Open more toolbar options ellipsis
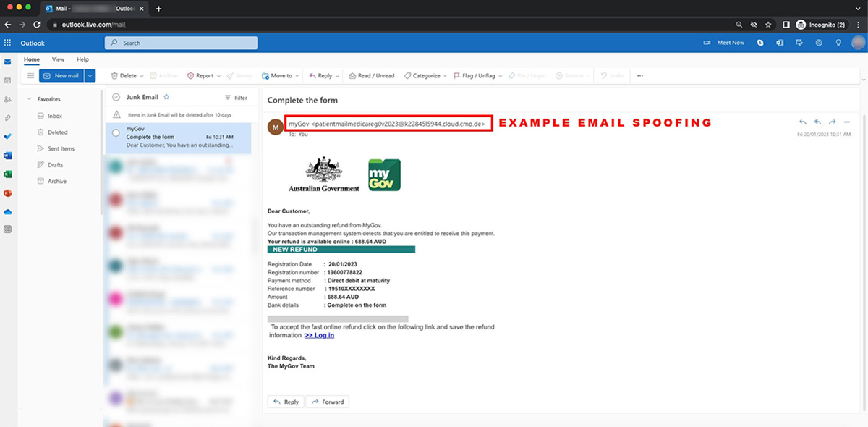 pyautogui.click(x=639, y=75)
